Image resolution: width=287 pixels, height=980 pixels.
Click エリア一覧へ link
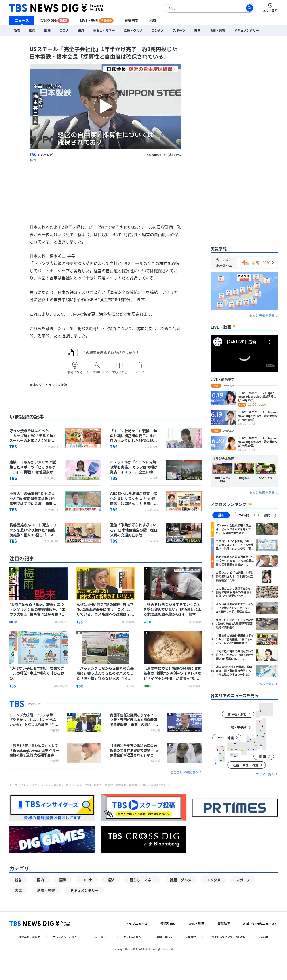pyautogui.click(x=266, y=774)
